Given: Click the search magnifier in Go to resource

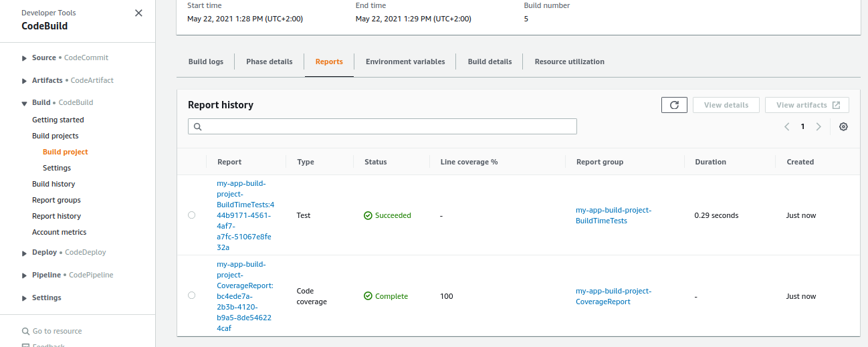Looking at the screenshot, I should (25, 332).
